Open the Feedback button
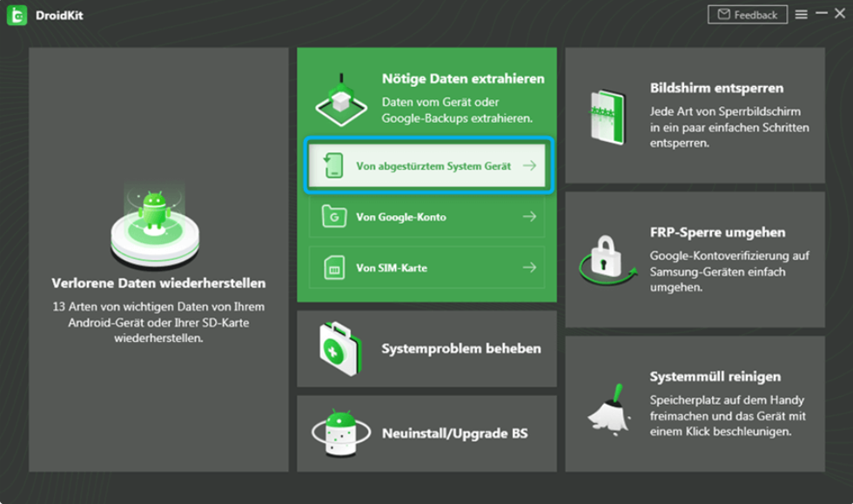This screenshot has width=853, height=504. click(748, 15)
